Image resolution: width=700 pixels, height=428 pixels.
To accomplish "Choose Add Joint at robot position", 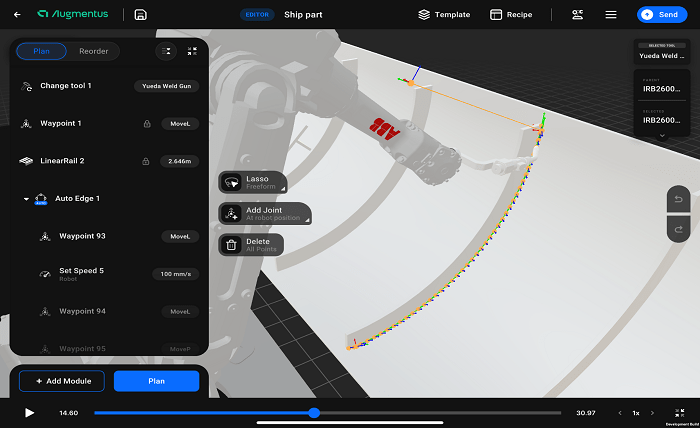I will coord(264,213).
